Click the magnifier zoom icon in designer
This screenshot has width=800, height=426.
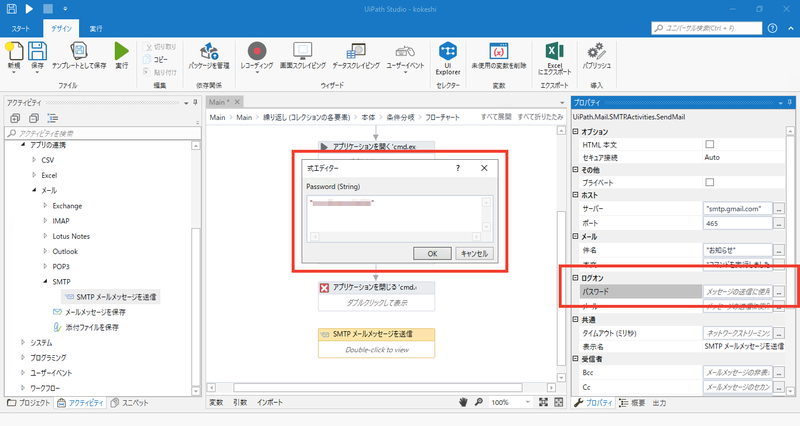(x=479, y=402)
